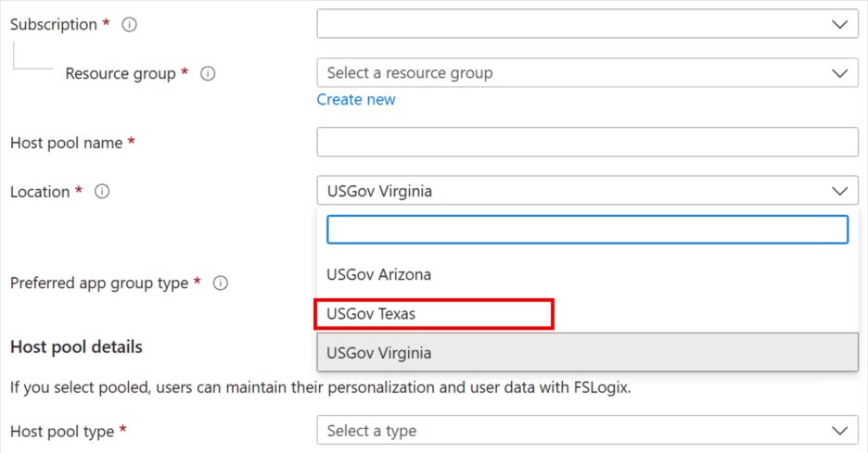Click the 'Resource group' field label
This screenshot has width=868, height=453.
(121, 73)
